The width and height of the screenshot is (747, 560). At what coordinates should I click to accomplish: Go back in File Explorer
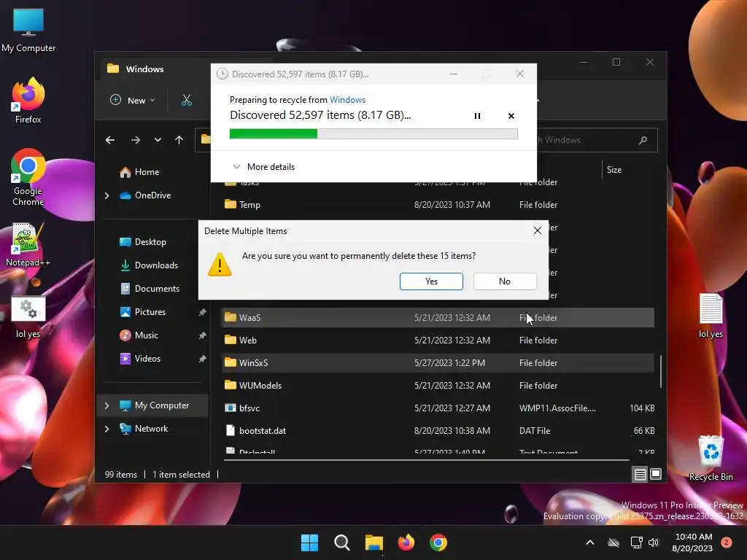110,140
